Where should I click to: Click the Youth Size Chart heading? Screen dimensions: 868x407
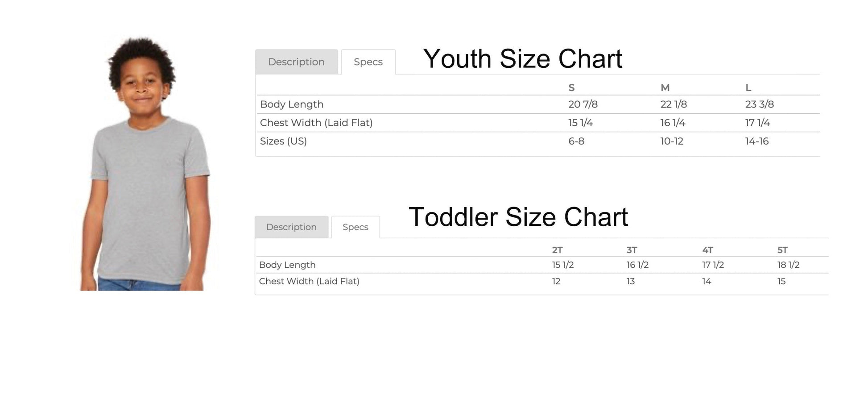522,59
